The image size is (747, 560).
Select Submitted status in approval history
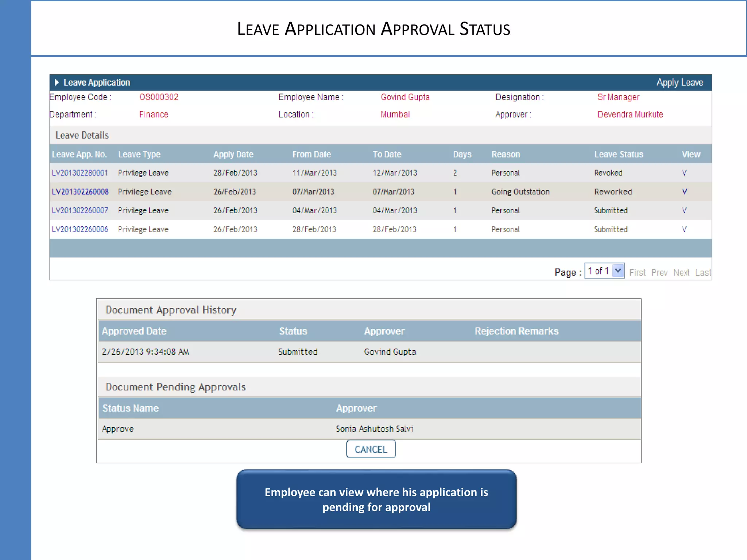[x=298, y=352]
